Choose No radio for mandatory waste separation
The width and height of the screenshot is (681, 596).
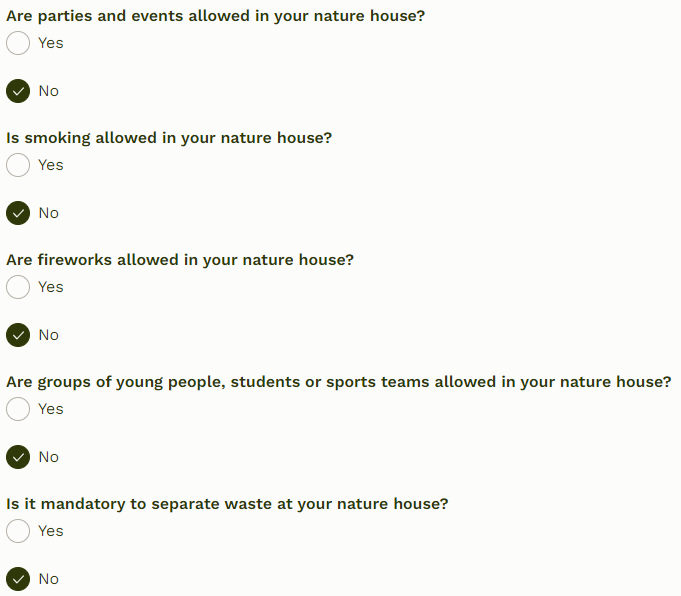pos(18,579)
